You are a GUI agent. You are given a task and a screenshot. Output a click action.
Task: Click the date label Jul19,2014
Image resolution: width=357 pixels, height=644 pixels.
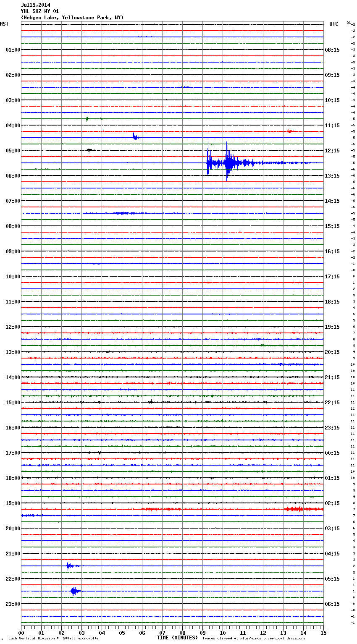point(35,5)
